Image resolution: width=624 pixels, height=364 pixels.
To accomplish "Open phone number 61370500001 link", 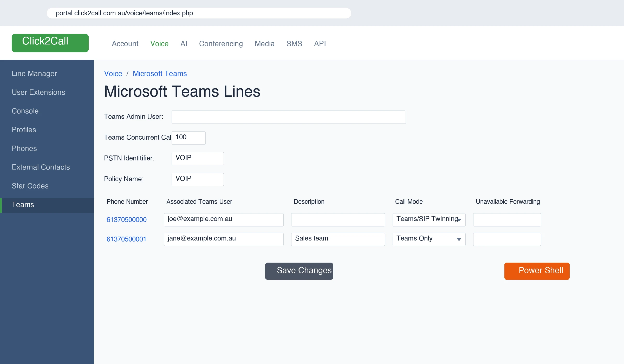I will 126,239.
